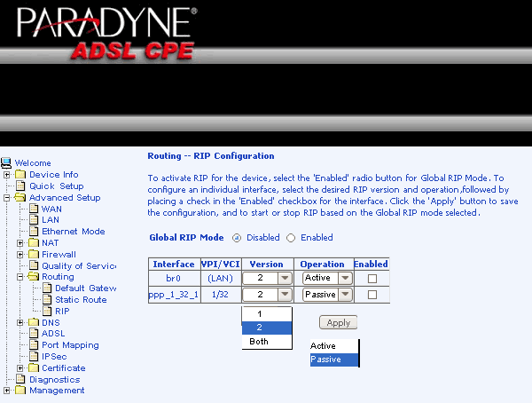The width and height of the screenshot is (532, 403).
Task: Expand the Firewall tree node
Action: click(x=20, y=255)
